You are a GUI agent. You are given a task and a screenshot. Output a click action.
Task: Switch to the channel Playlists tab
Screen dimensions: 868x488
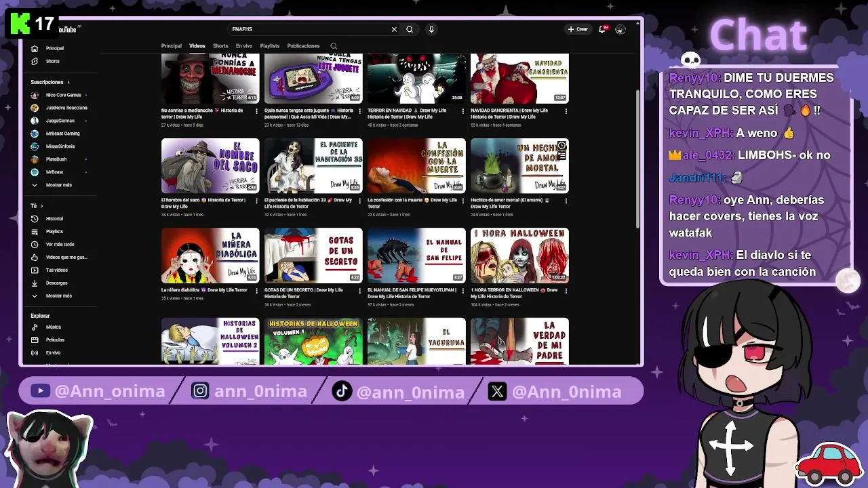tap(269, 46)
